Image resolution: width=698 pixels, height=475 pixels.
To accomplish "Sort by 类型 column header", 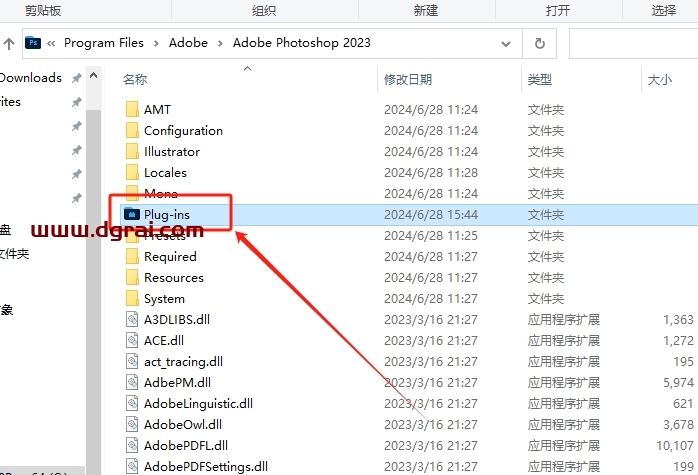I will pyautogui.click(x=540, y=80).
